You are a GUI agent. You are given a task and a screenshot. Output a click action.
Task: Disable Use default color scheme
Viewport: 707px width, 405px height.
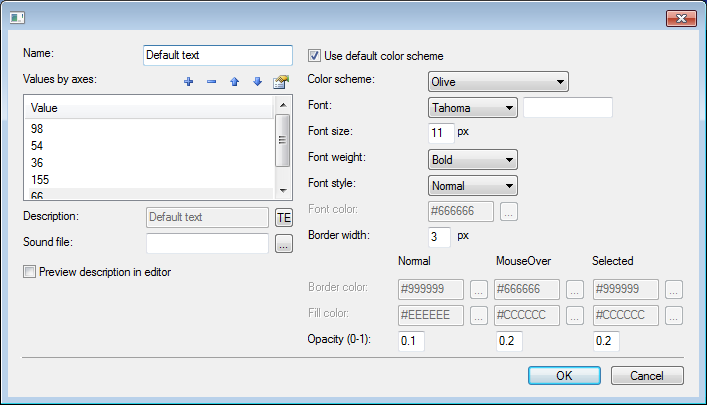coord(315,56)
